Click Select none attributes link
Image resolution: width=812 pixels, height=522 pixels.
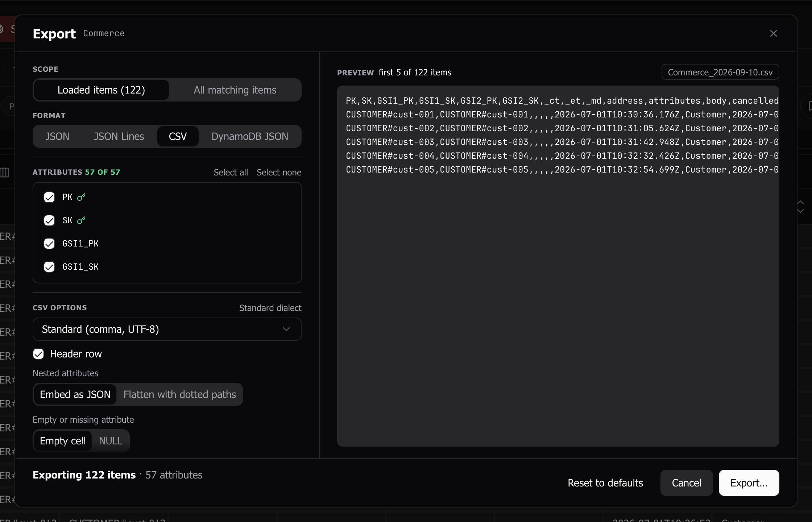(x=279, y=173)
